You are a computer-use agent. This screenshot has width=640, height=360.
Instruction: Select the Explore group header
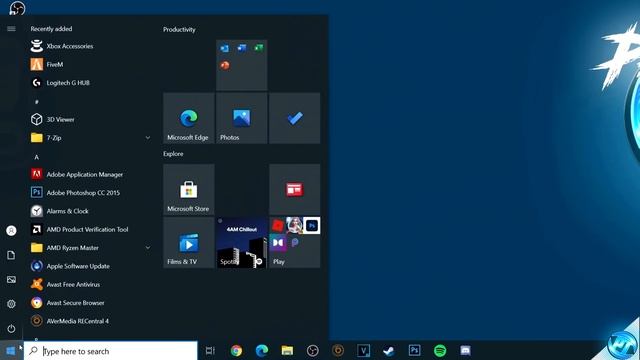(173, 154)
